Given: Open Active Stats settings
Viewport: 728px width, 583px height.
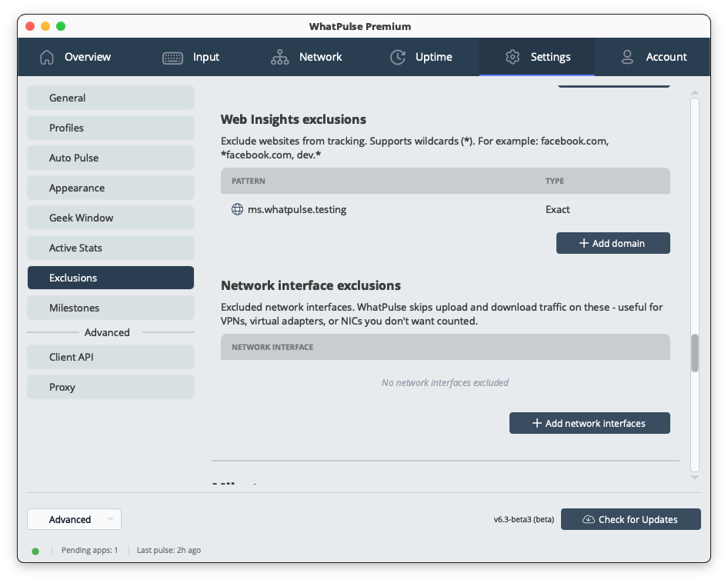Looking at the screenshot, I should click(111, 248).
